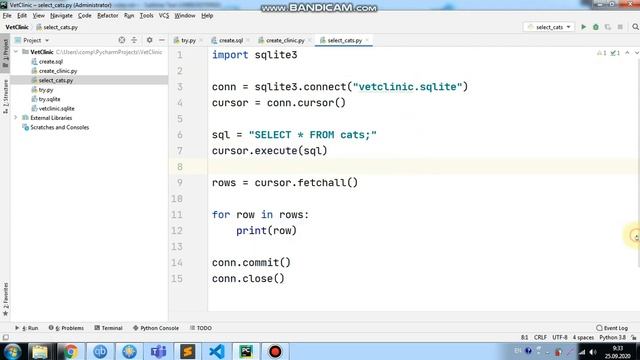This screenshot has width=640, height=360.
Task: Open the Terminal tool window
Action: [108, 328]
